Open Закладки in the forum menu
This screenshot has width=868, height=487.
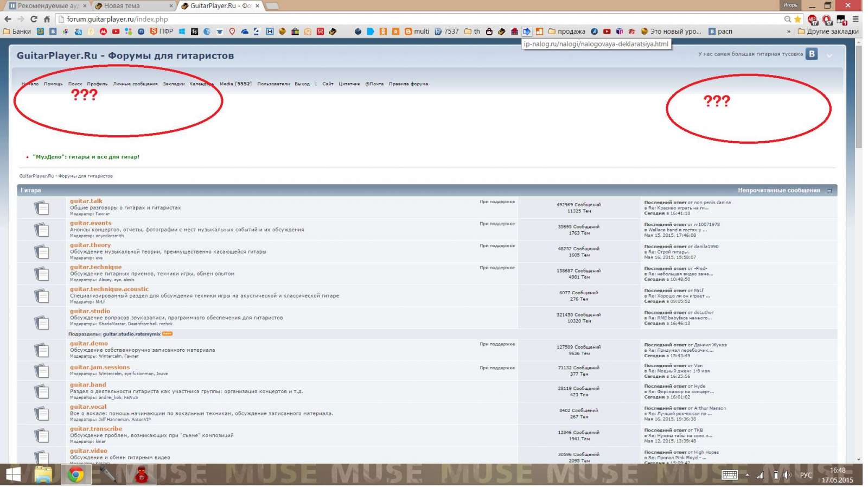pos(174,84)
